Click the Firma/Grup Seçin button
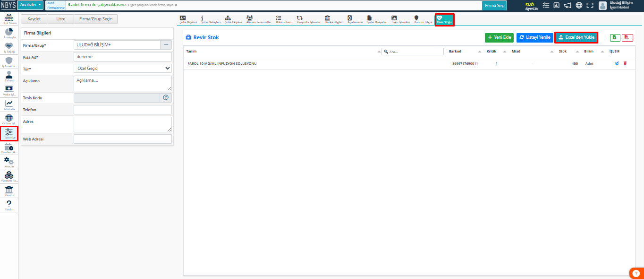 (95, 19)
